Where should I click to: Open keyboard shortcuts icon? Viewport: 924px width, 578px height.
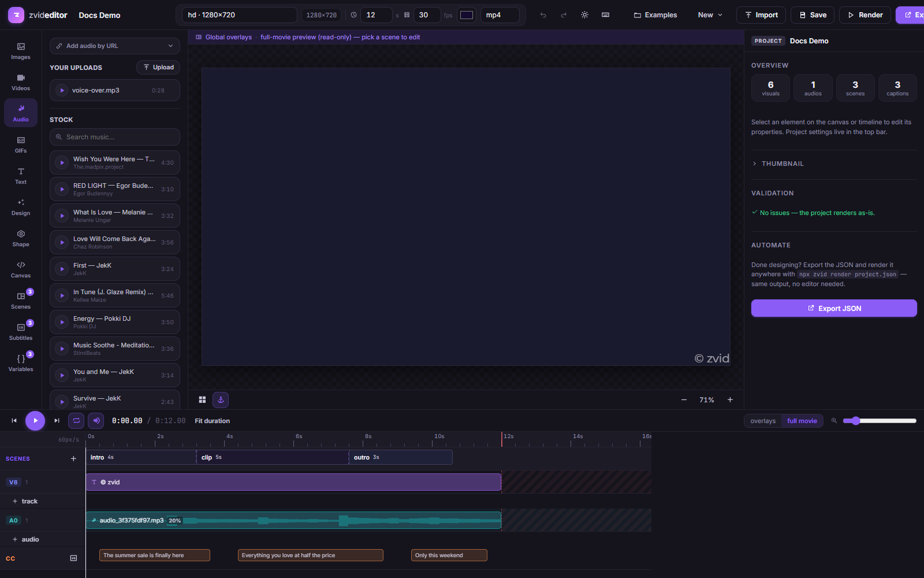click(605, 15)
